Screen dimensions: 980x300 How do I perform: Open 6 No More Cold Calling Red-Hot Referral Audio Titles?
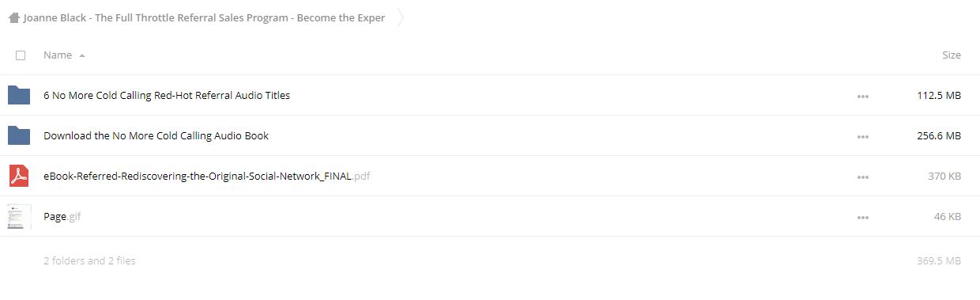click(167, 95)
